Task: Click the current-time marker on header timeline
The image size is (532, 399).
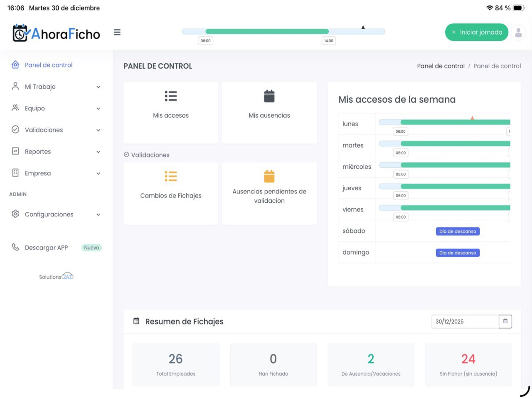Action: pyautogui.click(x=363, y=27)
